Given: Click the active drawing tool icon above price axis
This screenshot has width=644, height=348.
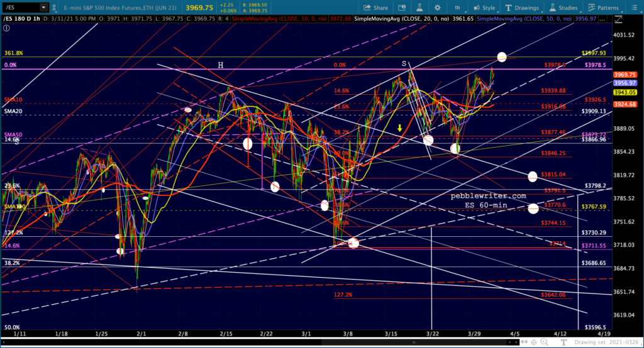Looking at the screenshot, I should point(618,19).
